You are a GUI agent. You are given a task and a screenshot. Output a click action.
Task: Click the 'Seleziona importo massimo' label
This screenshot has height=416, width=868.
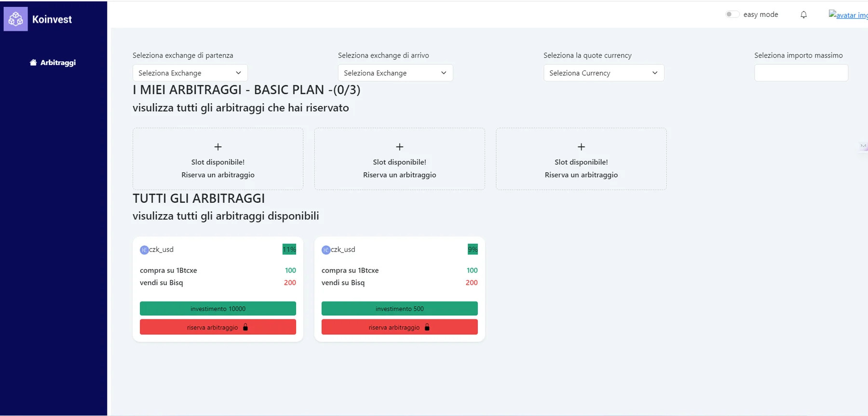point(799,55)
